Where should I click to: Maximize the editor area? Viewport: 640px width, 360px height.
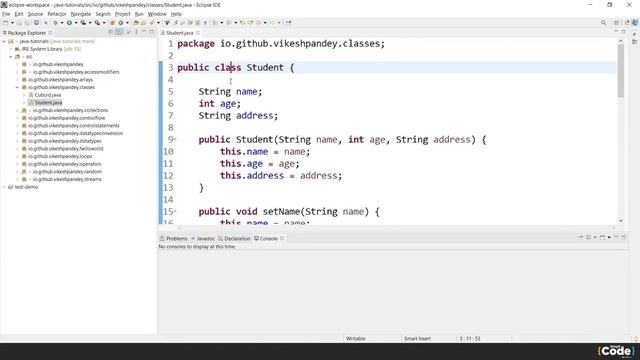(x=624, y=32)
